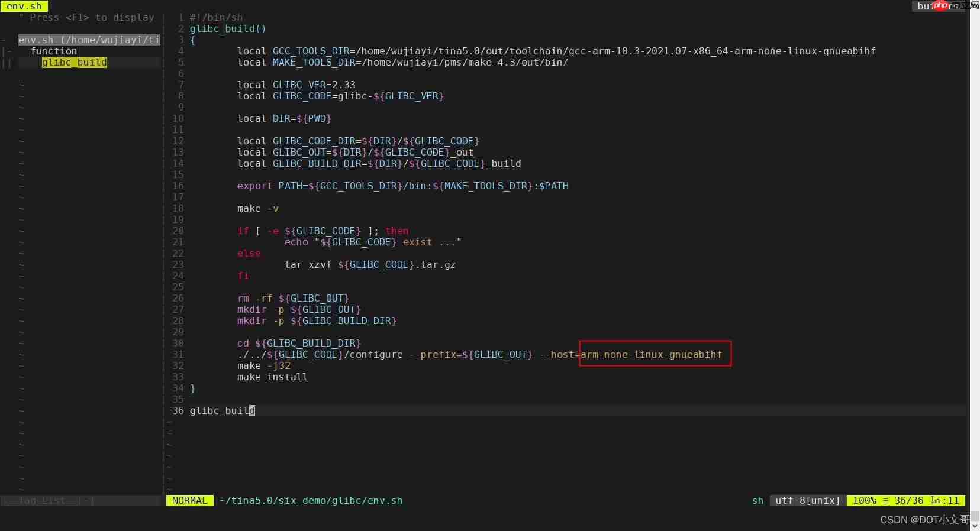The height and width of the screenshot is (531, 980).
Task: Click the 'rm -rf' command
Action: point(254,298)
